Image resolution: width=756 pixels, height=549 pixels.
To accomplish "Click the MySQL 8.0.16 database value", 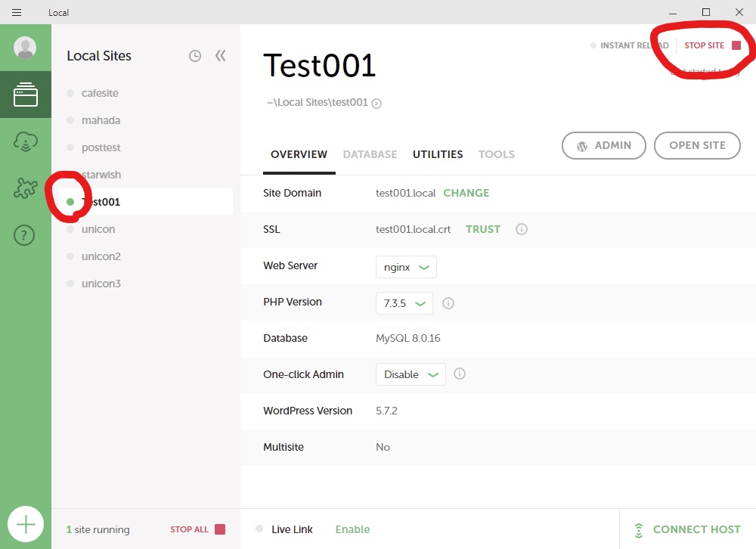I will coord(408,338).
